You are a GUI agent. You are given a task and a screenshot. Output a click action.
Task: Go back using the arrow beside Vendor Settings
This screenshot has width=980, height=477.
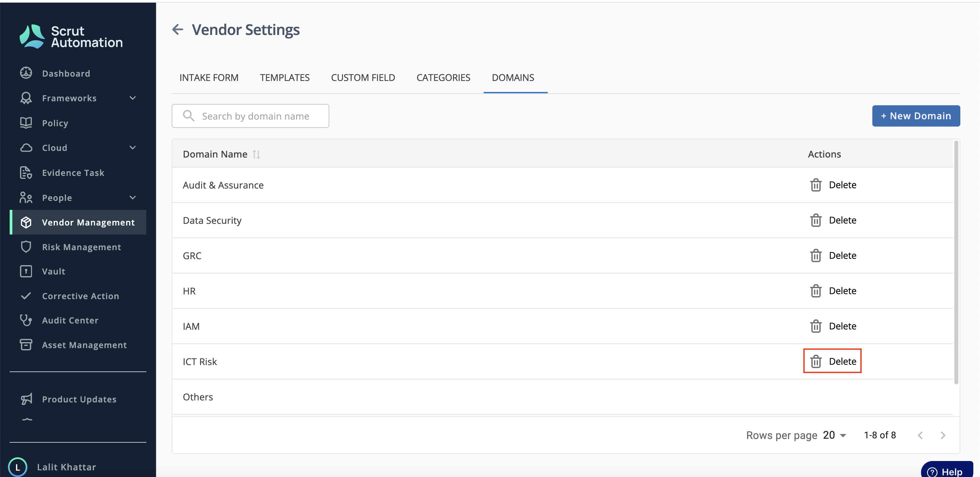tap(178, 30)
